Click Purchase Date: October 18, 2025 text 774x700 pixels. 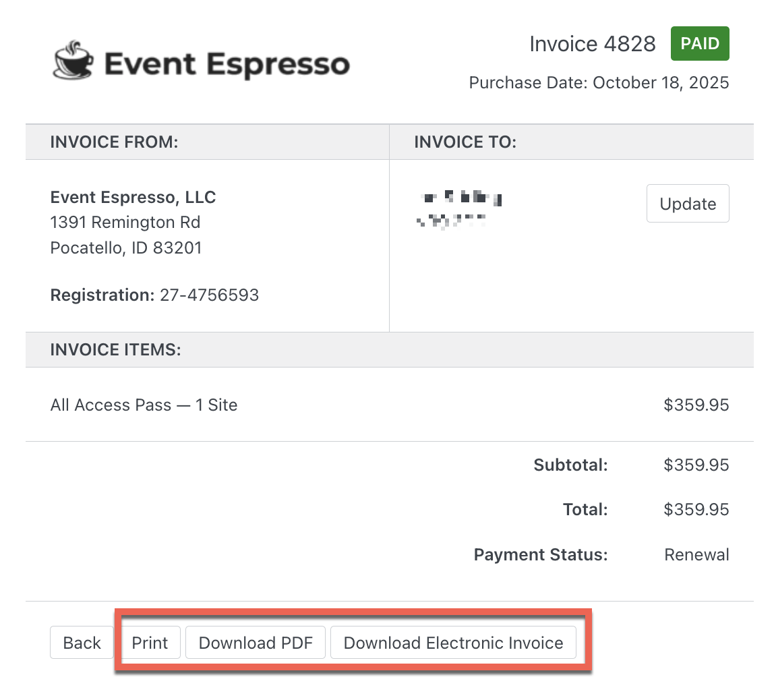[x=599, y=82]
